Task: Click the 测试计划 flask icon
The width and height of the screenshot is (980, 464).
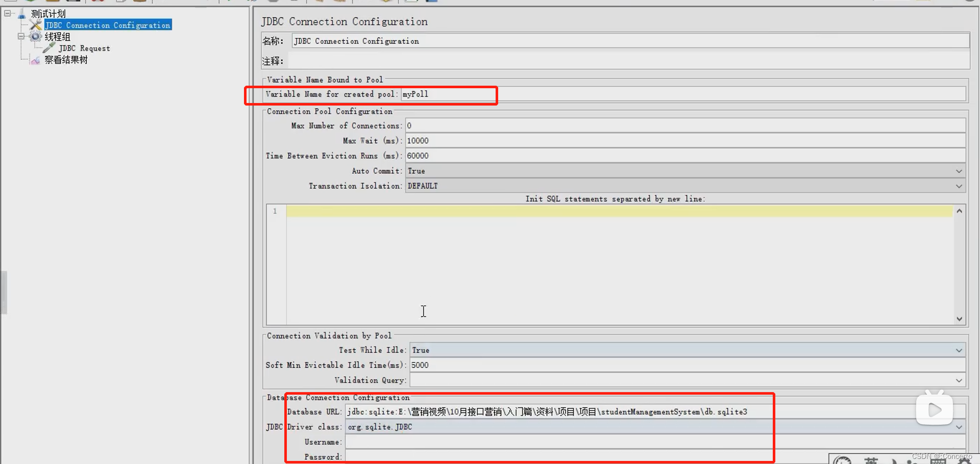Action: (21, 14)
